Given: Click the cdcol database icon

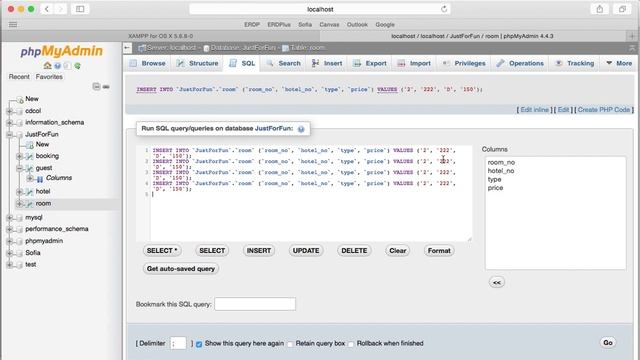Looking at the screenshot, I should pyautogui.click(x=19, y=111).
